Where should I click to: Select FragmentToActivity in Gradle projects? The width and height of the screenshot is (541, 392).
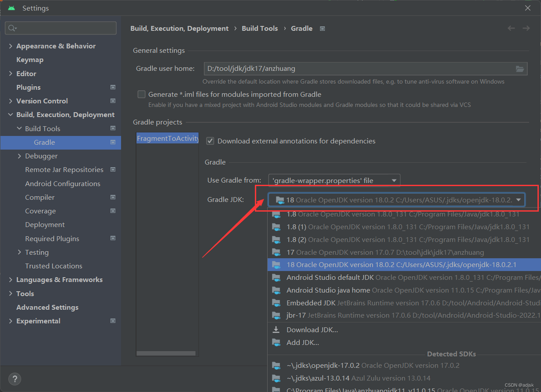tap(167, 138)
